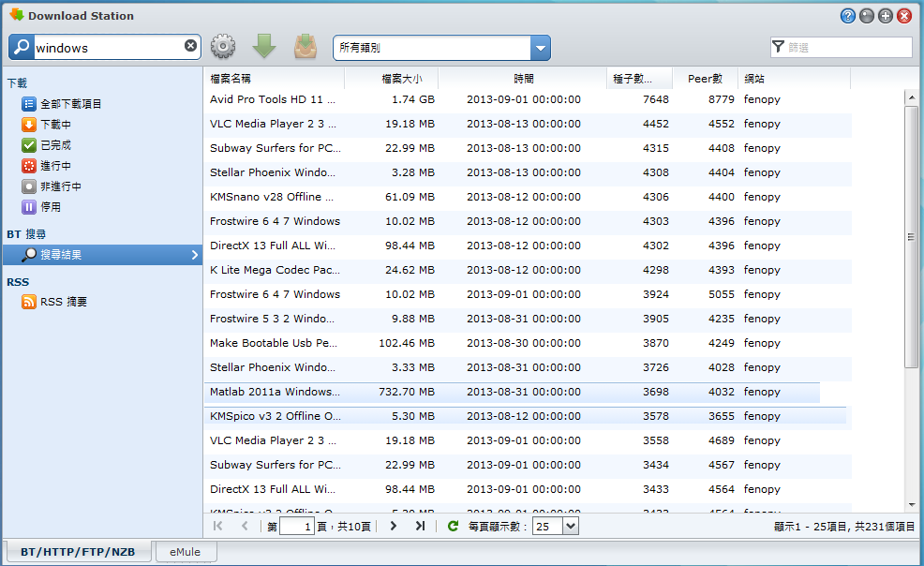
Task: Refresh the search results list
Action: pos(453,526)
